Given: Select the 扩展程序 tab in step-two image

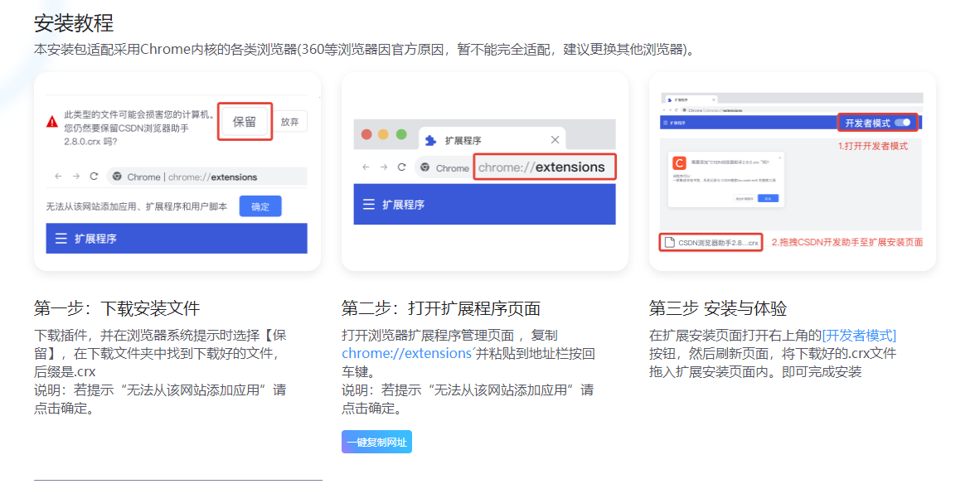Looking at the screenshot, I should tap(492, 140).
